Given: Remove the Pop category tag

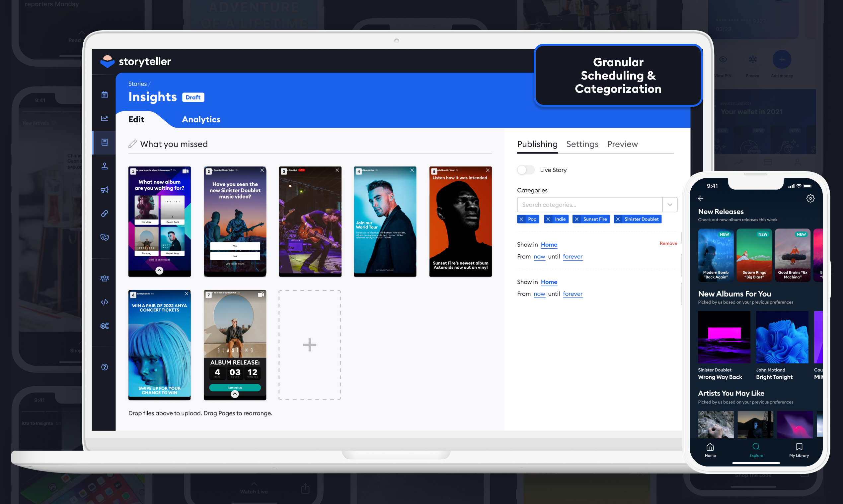Looking at the screenshot, I should (522, 219).
